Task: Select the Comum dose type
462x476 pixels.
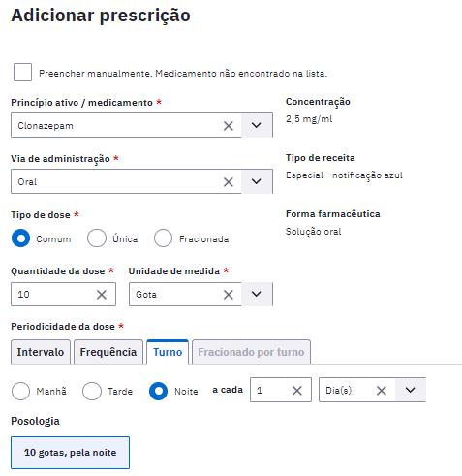Action: pyautogui.click(x=20, y=238)
